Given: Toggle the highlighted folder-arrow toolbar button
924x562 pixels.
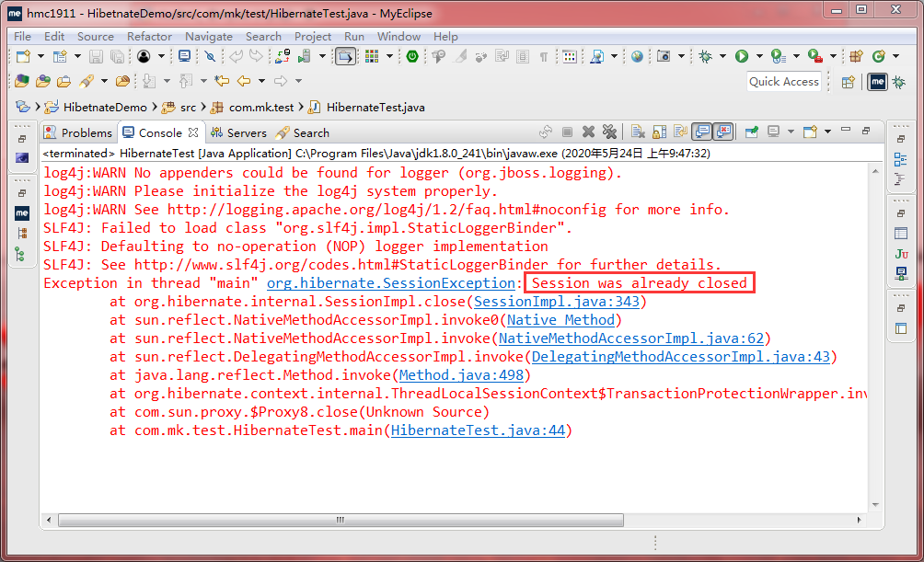Looking at the screenshot, I should [x=346, y=56].
